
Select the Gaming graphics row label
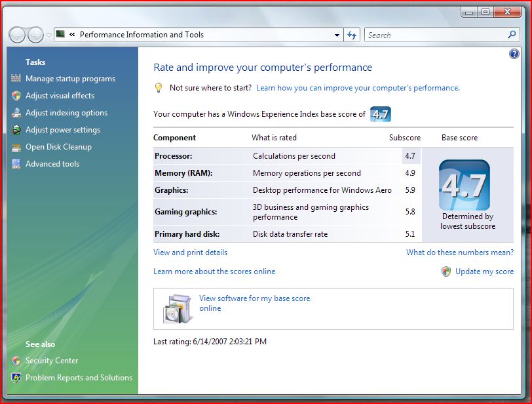tap(185, 212)
